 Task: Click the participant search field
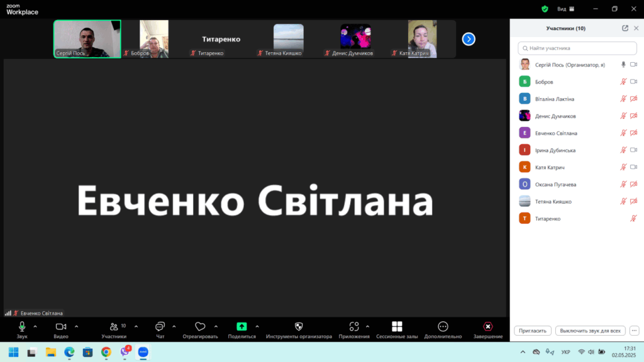578,48
